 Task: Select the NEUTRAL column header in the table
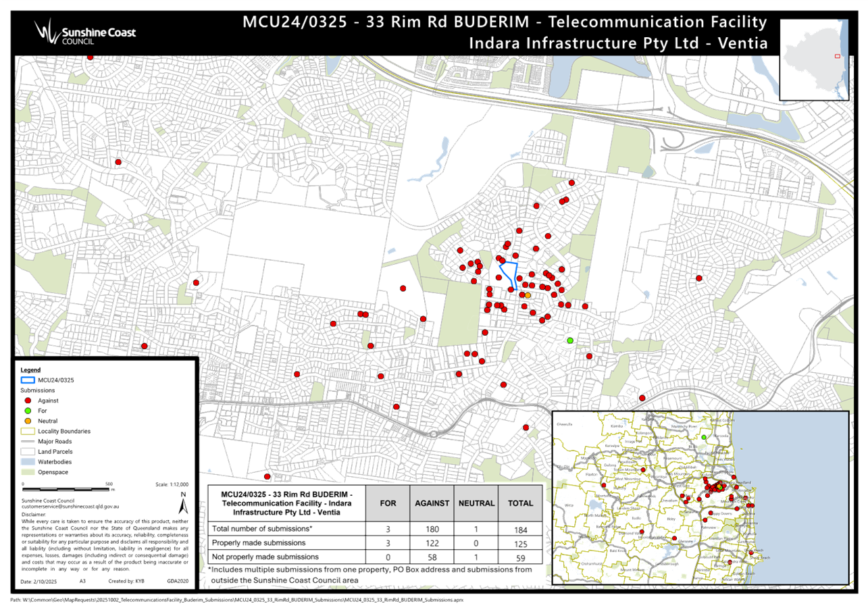pyautogui.click(x=477, y=503)
